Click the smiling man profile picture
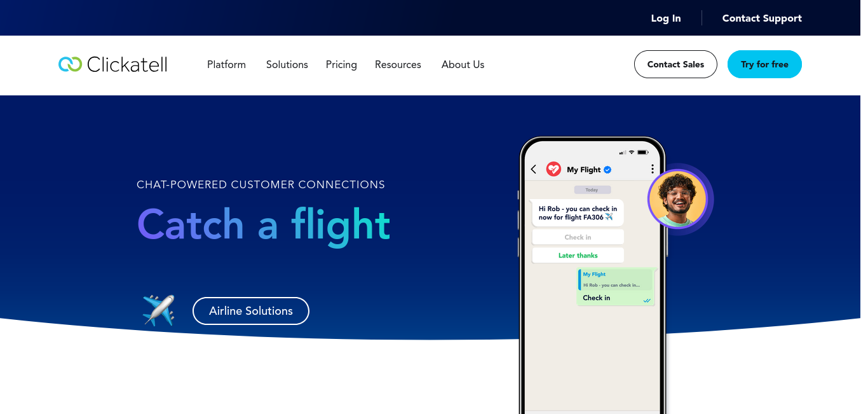The image size is (868, 414). coord(677,199)
